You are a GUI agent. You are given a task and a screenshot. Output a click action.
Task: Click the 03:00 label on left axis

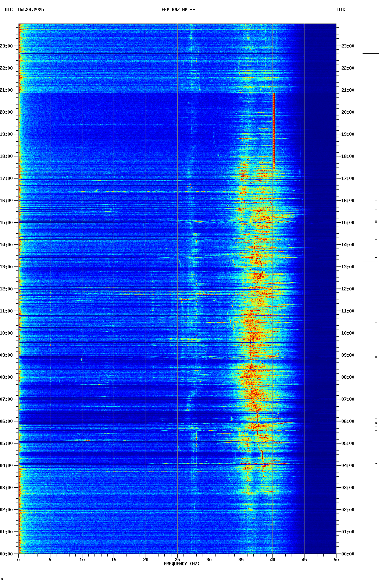tap(7, 488)
